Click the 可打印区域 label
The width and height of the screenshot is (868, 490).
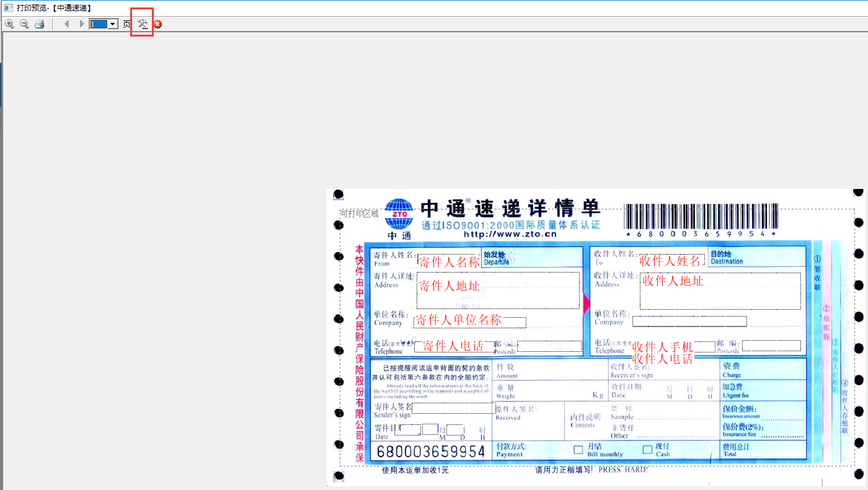coord(359,214)
